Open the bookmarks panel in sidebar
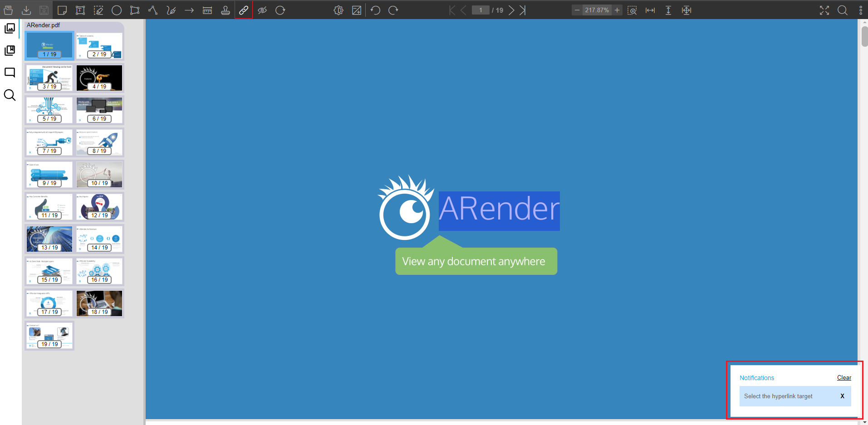Image resolution: width=868 pixels, height=425 pixels. [10, 50]
